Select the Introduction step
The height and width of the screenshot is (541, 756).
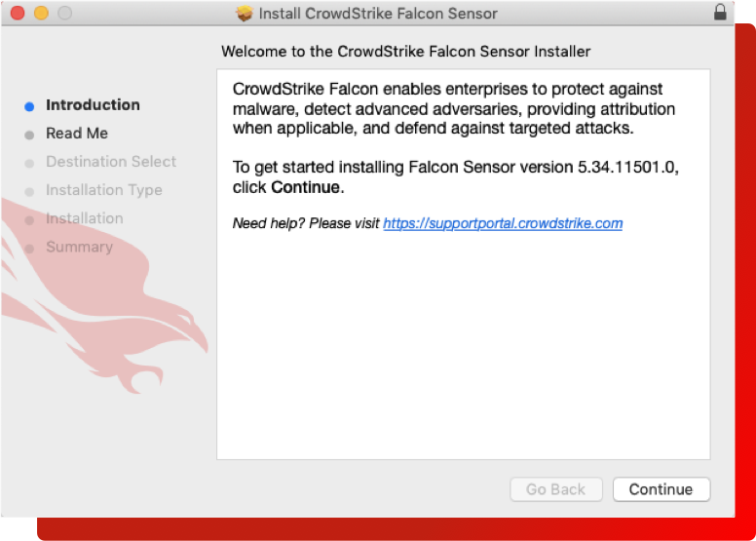[x=93, y=105]
